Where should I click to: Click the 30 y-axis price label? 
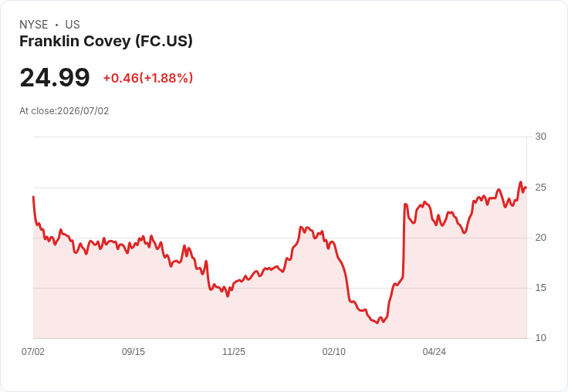tap(540, 137)
